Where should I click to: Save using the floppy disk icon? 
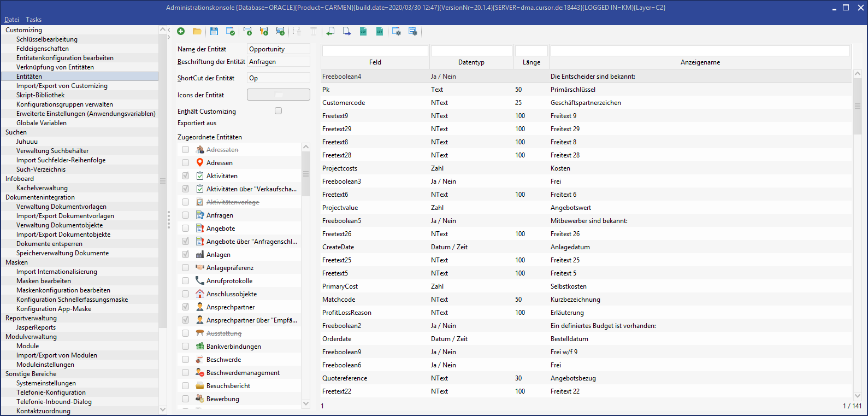point(214,32)
